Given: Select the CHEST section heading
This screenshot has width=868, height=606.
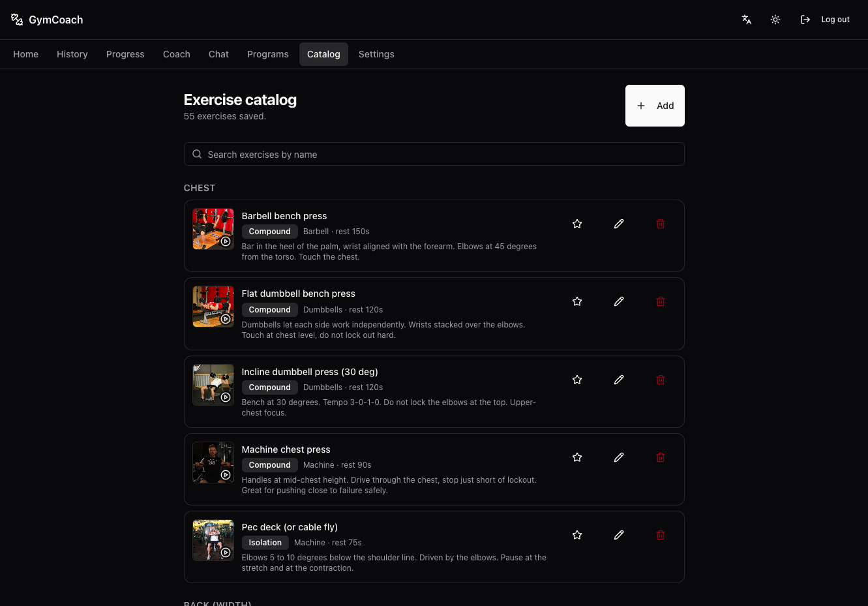Looking at the screenshot, I should click(x=200, y=188).
